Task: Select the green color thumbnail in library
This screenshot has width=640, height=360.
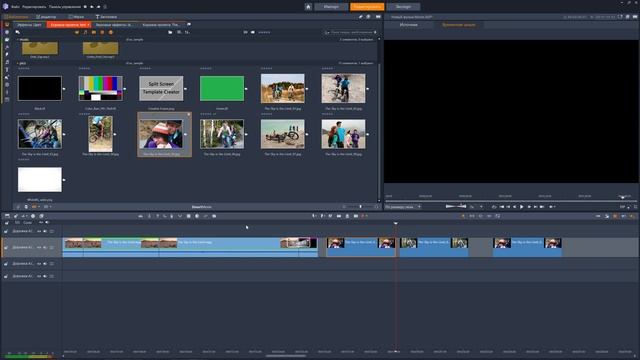Action: tap(222, 88)
